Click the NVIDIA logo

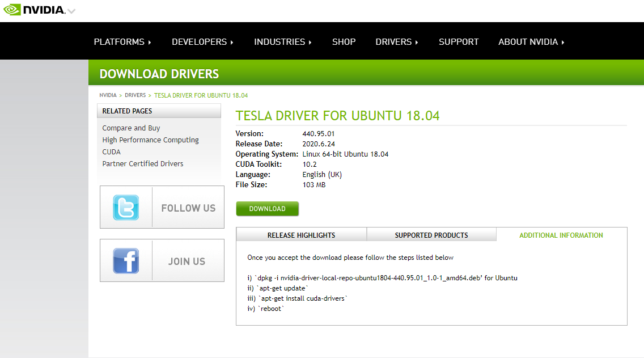point(35,10)
